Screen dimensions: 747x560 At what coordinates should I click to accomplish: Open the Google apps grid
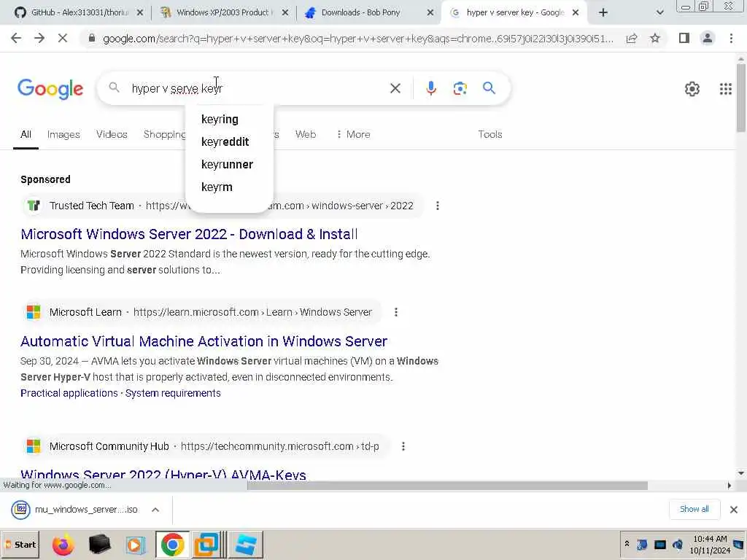point(725,88)
